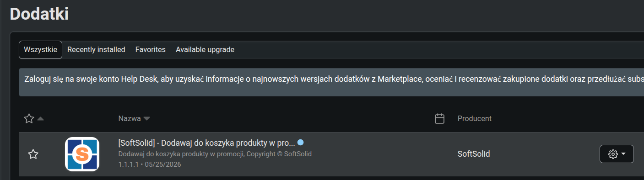The height and width of the screenshot is (180, 644).
Task: Mark SoftSolid add-on as favorite
Action: 33,154
